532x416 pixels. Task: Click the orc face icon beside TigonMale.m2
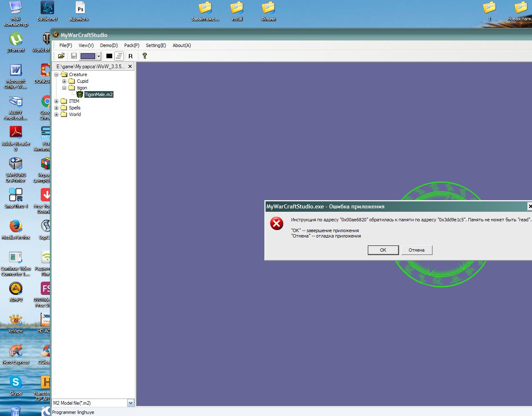pyautogui.click(x=80, y=94)
